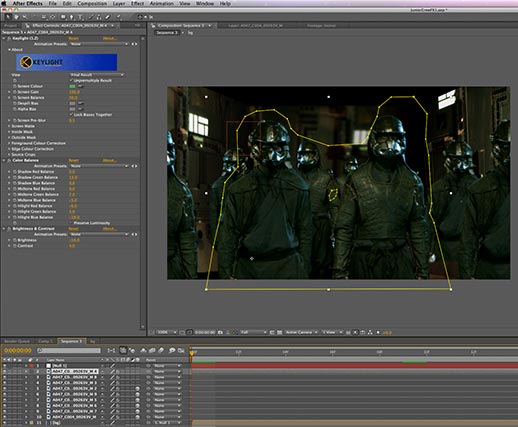Select the Selection arrow tool
This screenshot has height=427, width=518.
pyautogui.click(x=8, y=17)
